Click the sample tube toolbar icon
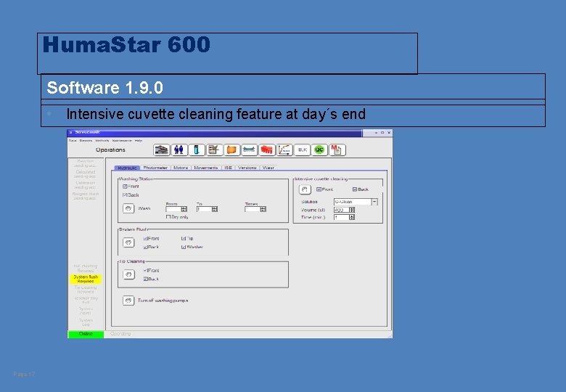566x392 pixels. tap(197, 150)
